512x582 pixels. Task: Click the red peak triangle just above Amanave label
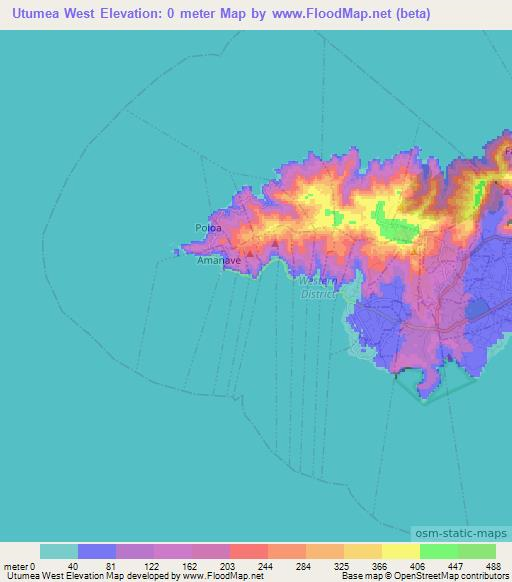click(250, 253)
